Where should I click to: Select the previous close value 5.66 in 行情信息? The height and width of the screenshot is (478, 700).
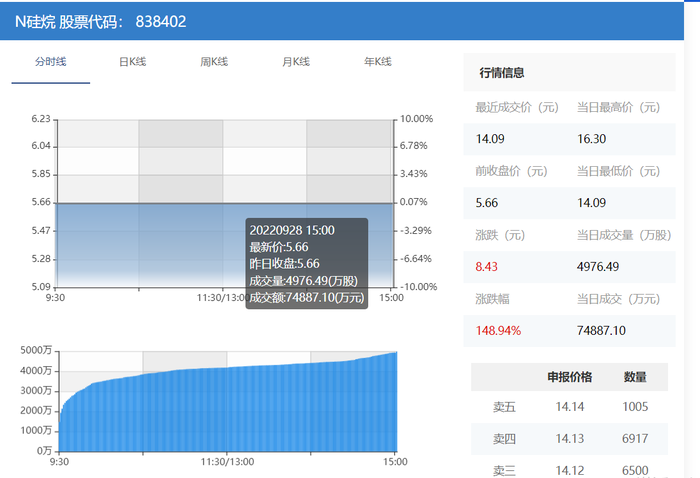tap(487, 203)
